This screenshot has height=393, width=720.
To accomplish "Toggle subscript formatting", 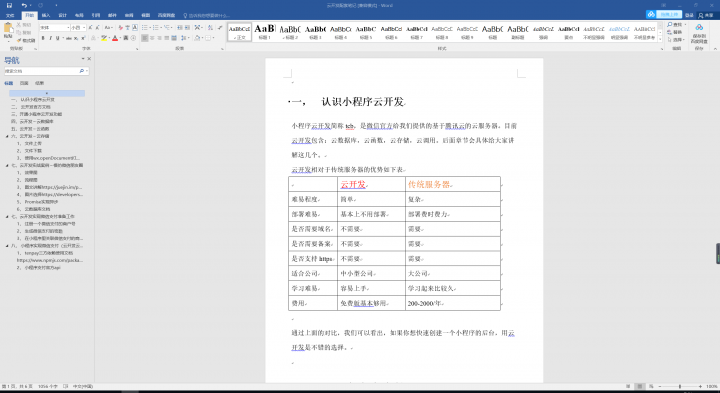I will pyautogui.click(x=76, y=38).
